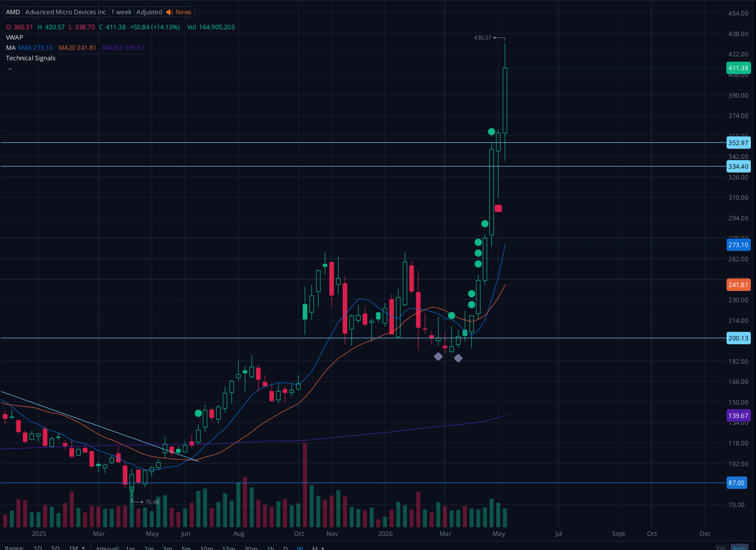Click the +50.84 (+14.10%) change readout
The image size is (756, 550).
coord(154,27)
